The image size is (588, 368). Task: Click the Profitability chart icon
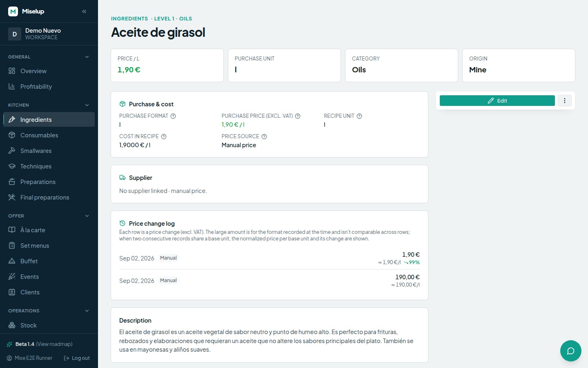tap(12, 86)
